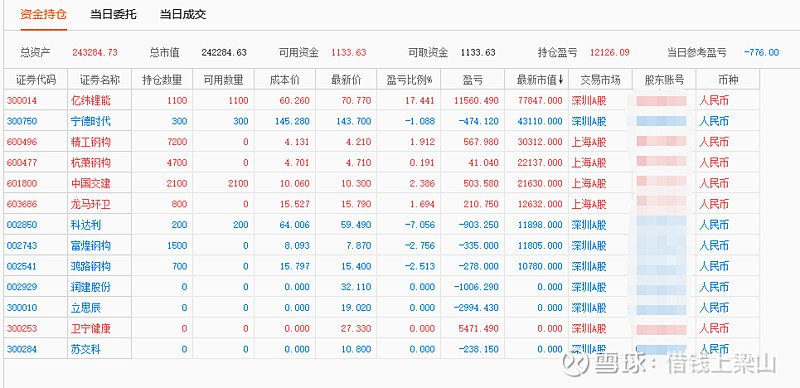Select the 科达利 name cell

pos(86,225)
